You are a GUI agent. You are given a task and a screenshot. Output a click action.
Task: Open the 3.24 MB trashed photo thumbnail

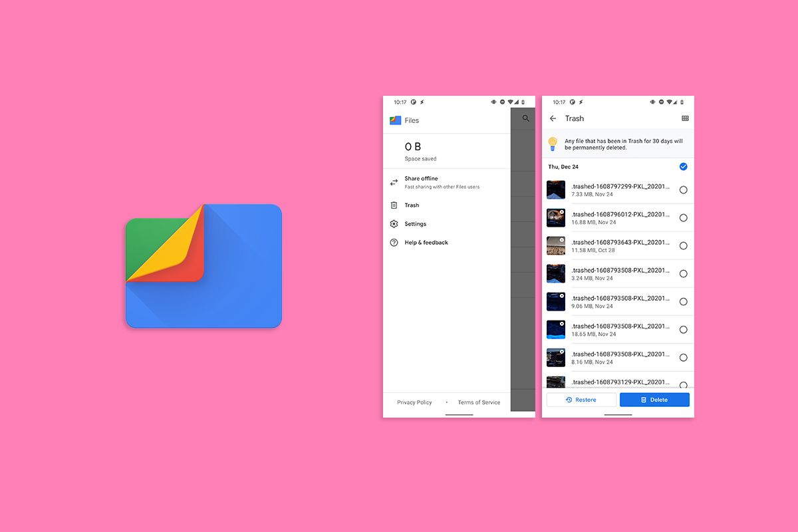coord(556,274)
